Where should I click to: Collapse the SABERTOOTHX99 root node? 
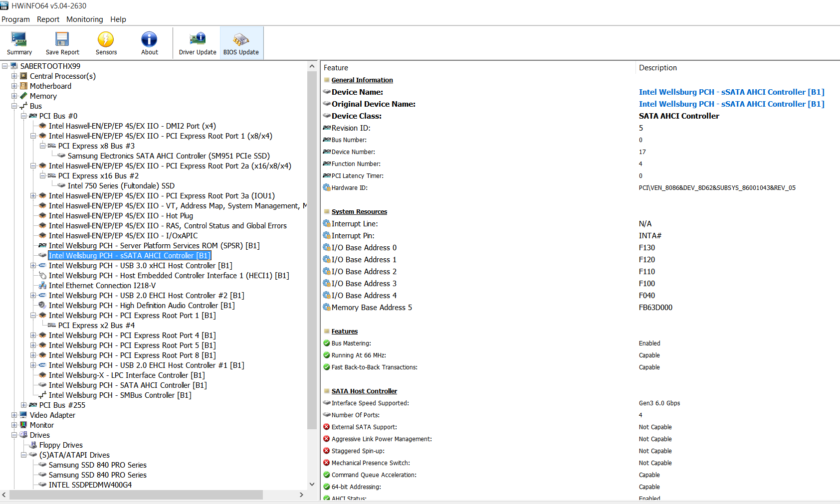coord(4,66)
